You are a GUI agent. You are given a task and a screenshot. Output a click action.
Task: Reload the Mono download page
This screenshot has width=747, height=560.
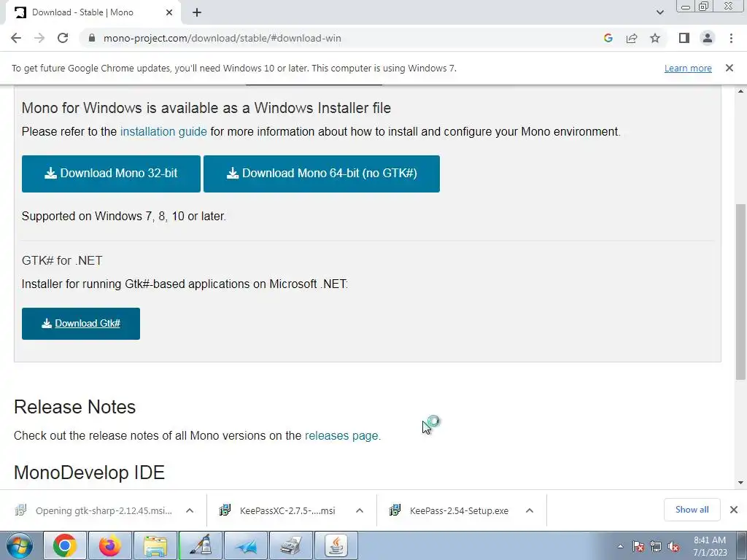coord(63,38)
